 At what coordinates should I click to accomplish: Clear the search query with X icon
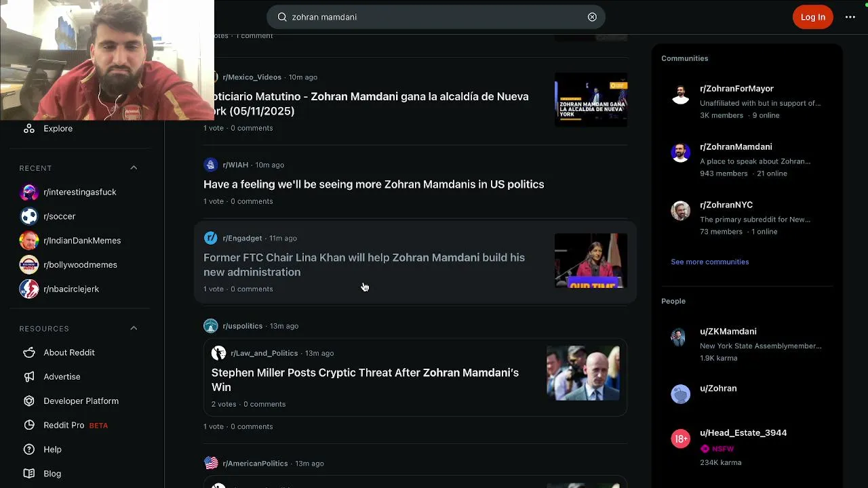[x=592, y=17]
